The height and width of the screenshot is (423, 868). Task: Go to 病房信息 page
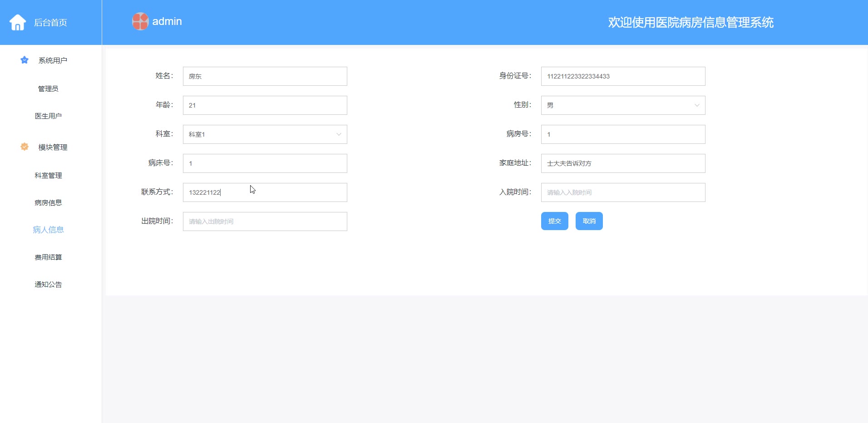48,202
